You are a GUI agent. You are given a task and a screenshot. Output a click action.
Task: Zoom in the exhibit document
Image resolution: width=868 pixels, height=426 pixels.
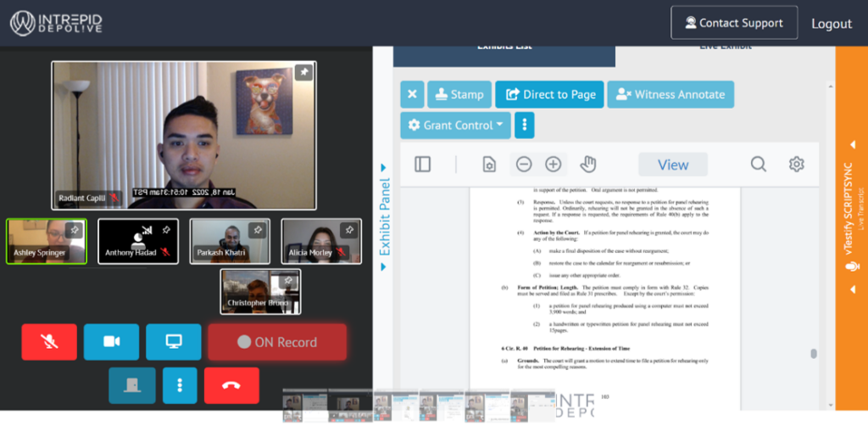coord(553,165)
